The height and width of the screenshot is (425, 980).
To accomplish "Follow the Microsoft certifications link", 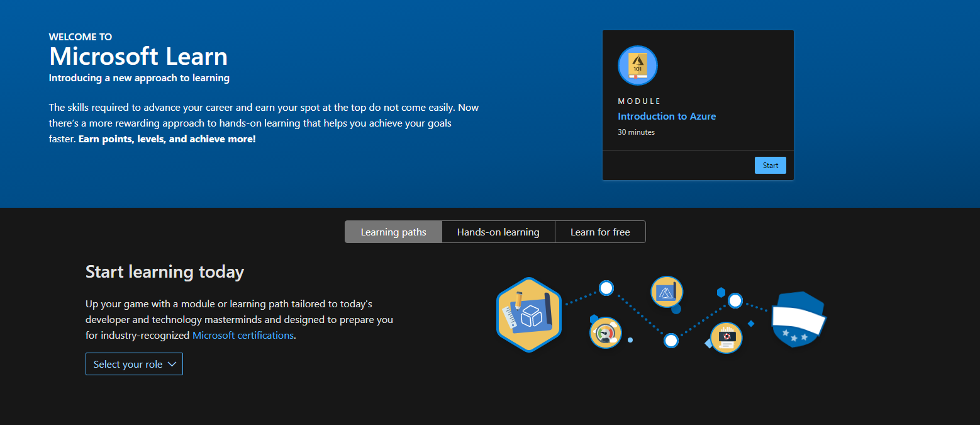I will click(243, 335).
